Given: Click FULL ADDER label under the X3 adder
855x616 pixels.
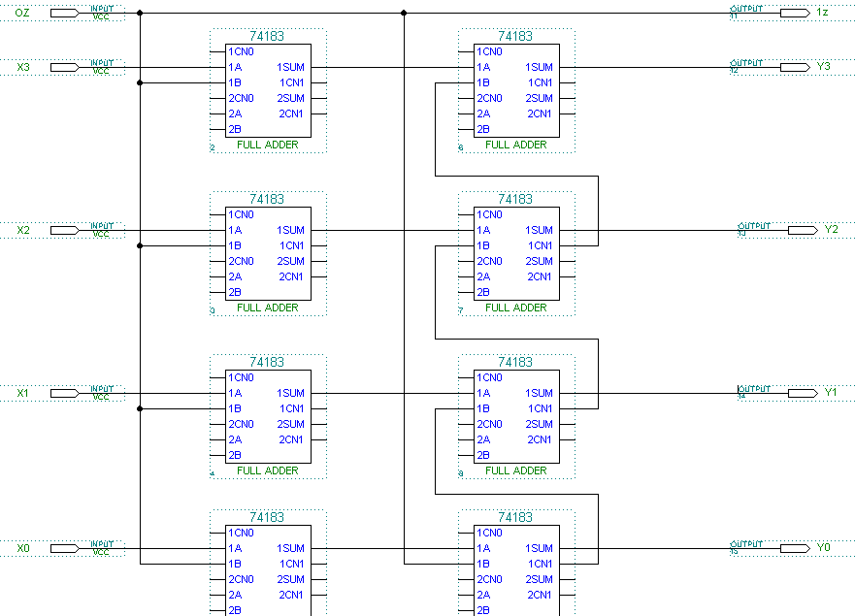Looking at the screenshot, I should [x=267, y=145].
